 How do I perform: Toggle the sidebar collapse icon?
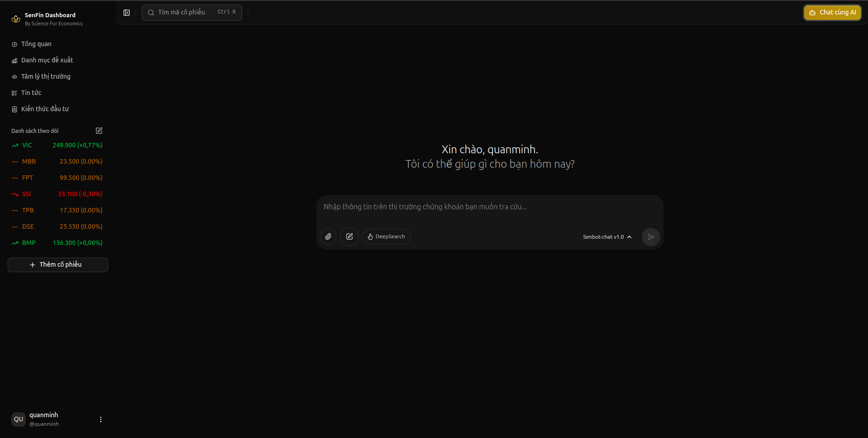[x=127, y=13]
